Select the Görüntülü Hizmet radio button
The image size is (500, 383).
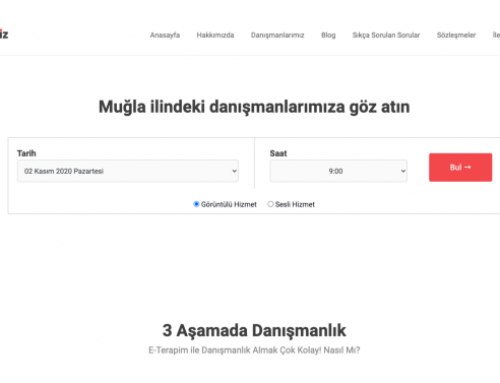pos(196,204)
